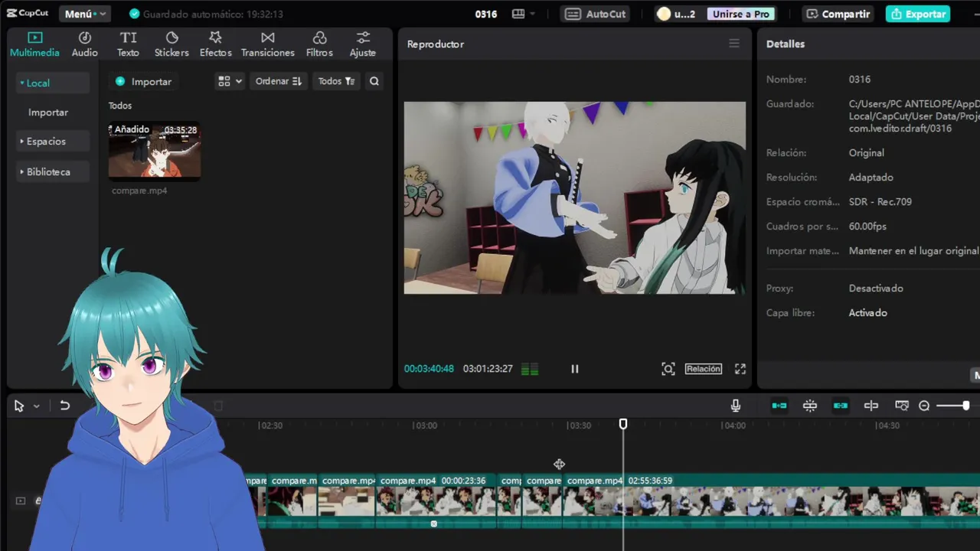Select the pointer selection tool
The image size is (980, 551).
(19, 406)
